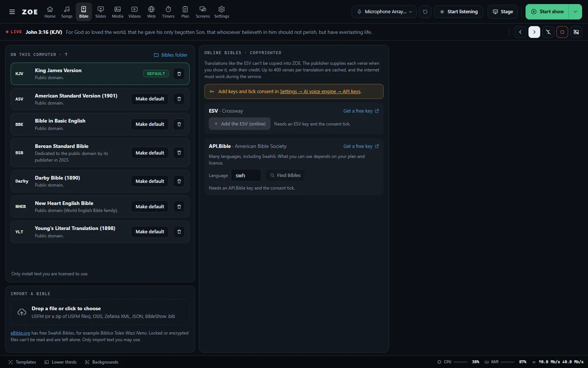The height and width of the screenshot is (368, 588).
Task: Open the hamburger menu next to ZOE
Action: [x=12, y=12]
